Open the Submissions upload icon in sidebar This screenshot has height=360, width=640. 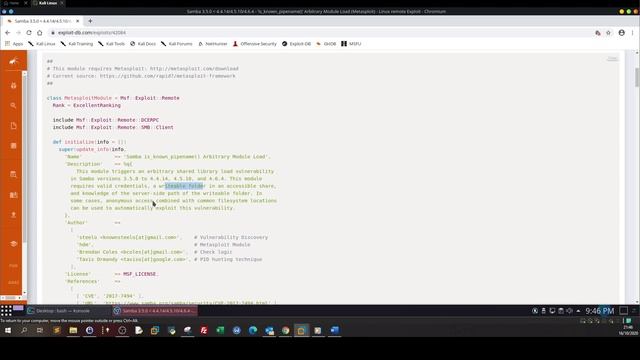coord(13,215)
